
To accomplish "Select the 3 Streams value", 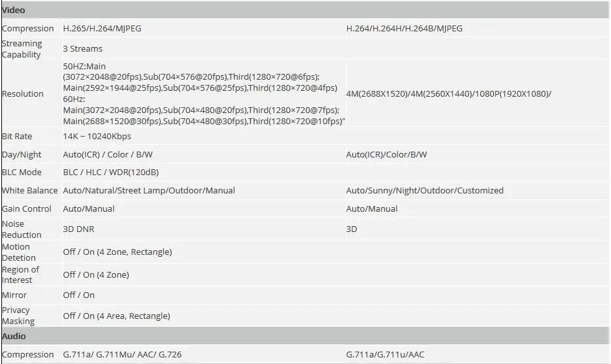I will point(82,49).
